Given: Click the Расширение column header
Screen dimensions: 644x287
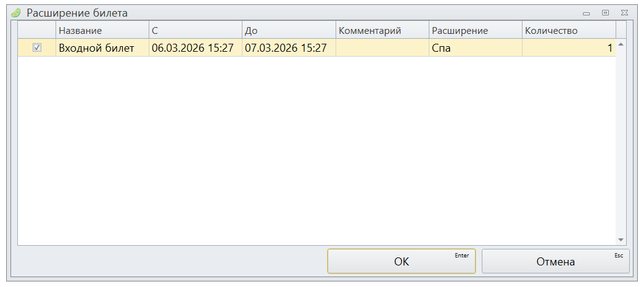Looking at the screenshot, I should point(475,31).
